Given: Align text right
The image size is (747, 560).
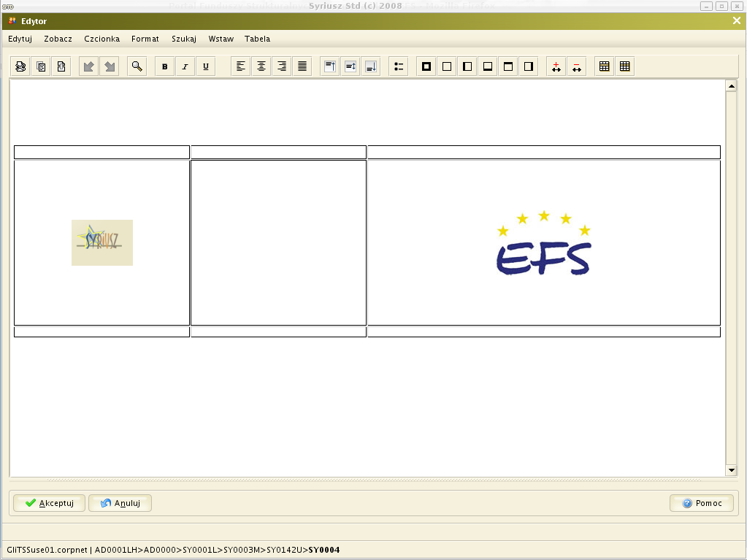Looking at the screenshot, I should tap(282, 66).
